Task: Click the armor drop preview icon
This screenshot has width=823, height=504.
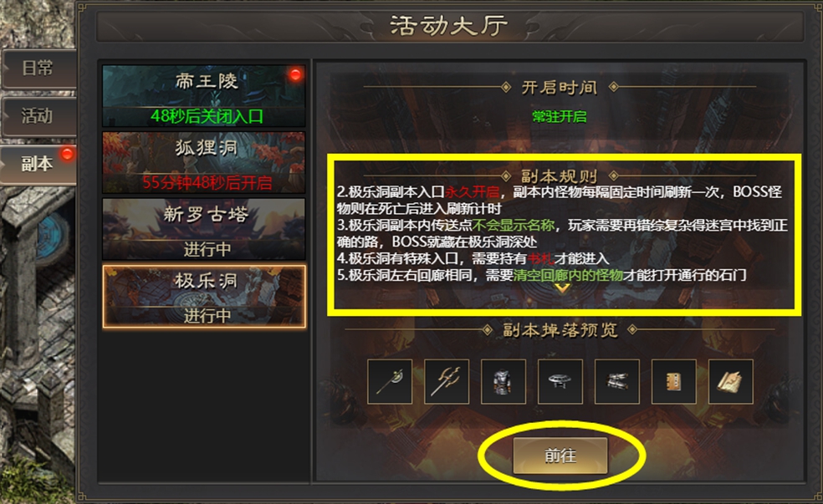Action: coord(503,381)
